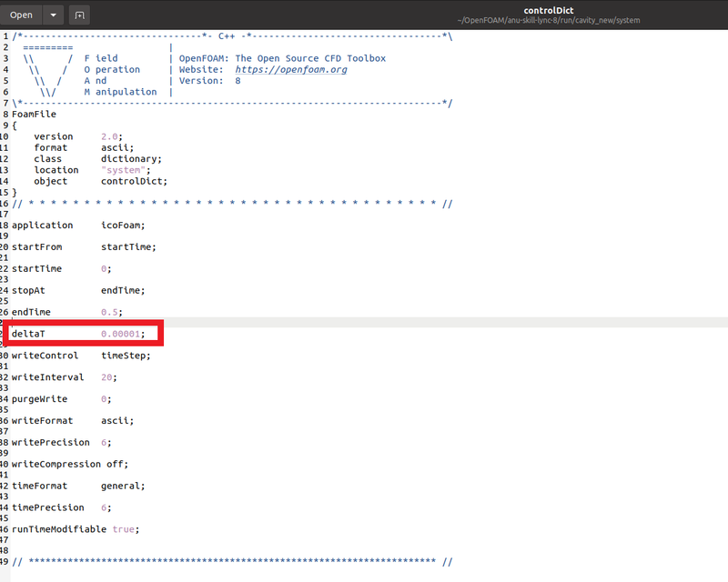The width and height of the screenshot is (728, 582).
Task: Click the writeControl timeStep value
Action: (125, 356)
